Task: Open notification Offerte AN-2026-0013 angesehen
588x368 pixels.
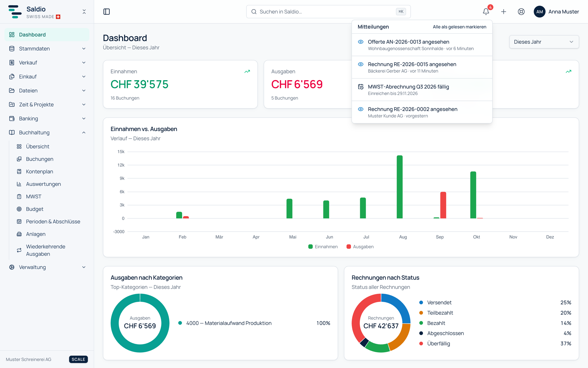Action: point(422,45)
